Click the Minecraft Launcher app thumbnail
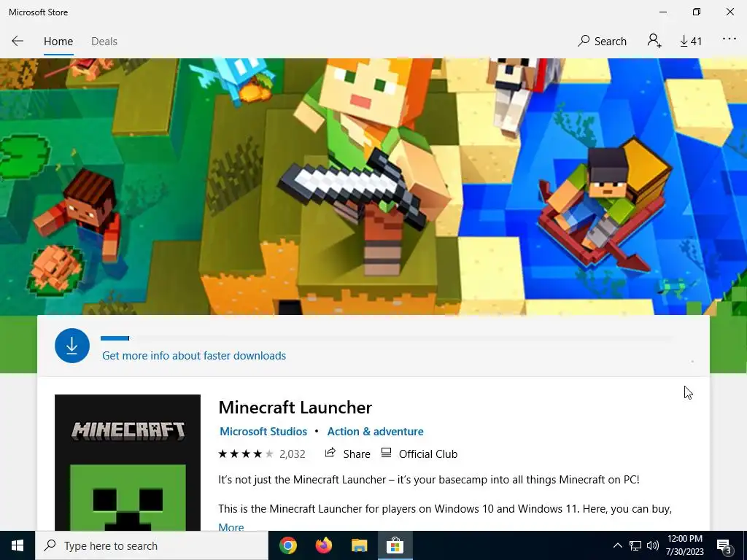 128,462
